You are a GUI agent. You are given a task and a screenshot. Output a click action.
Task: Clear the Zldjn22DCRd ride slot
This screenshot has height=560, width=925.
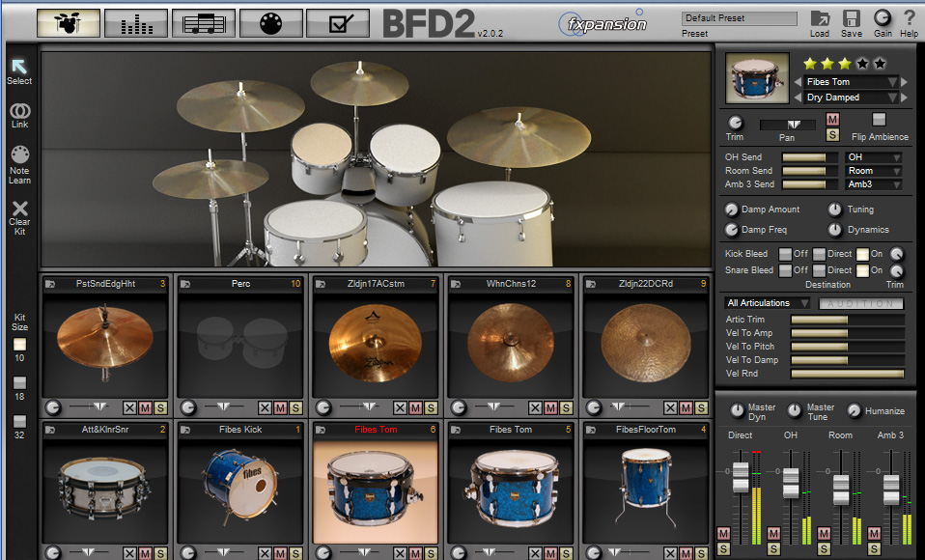670,407
